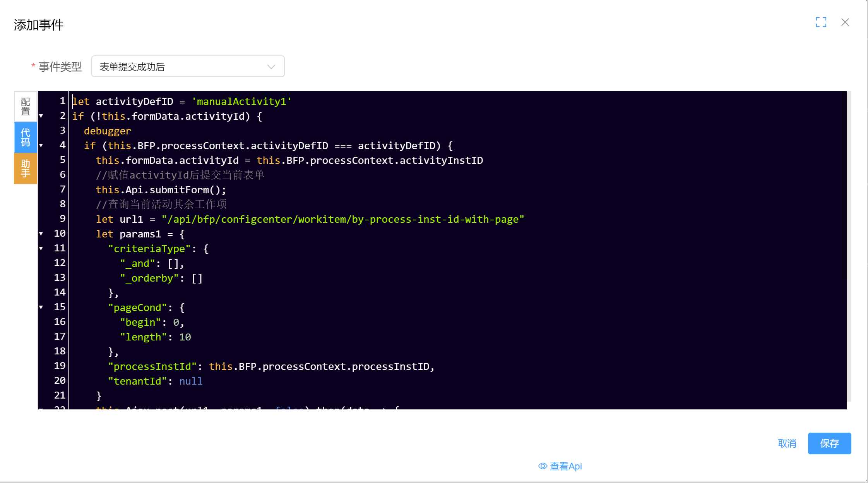Collapse the code fold at line 2
868x483 pixels.
pos(41,116)
